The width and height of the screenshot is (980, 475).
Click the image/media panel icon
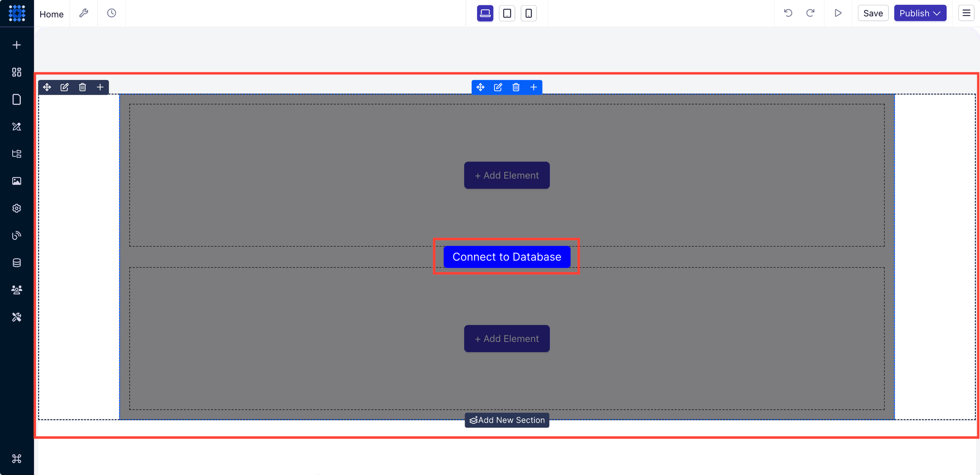17,181
